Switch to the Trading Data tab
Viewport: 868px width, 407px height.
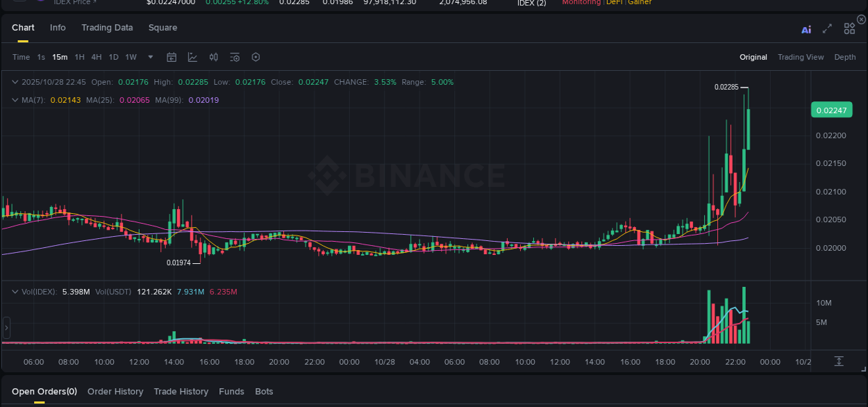pos(107,28)
